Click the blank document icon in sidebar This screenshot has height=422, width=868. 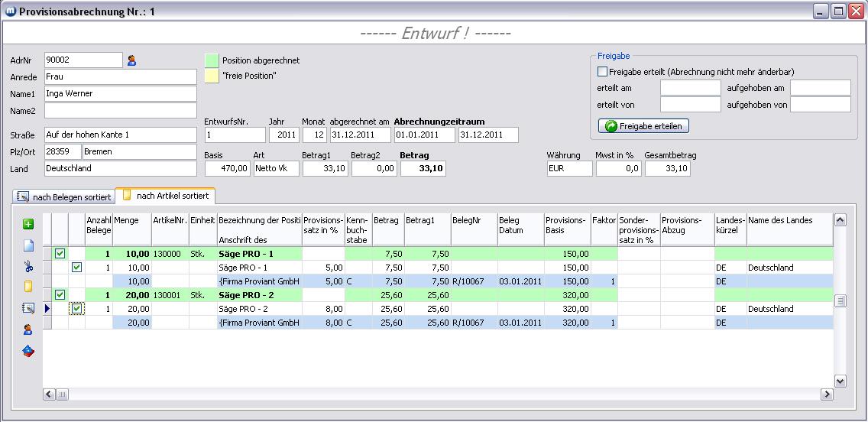(29, 245)
